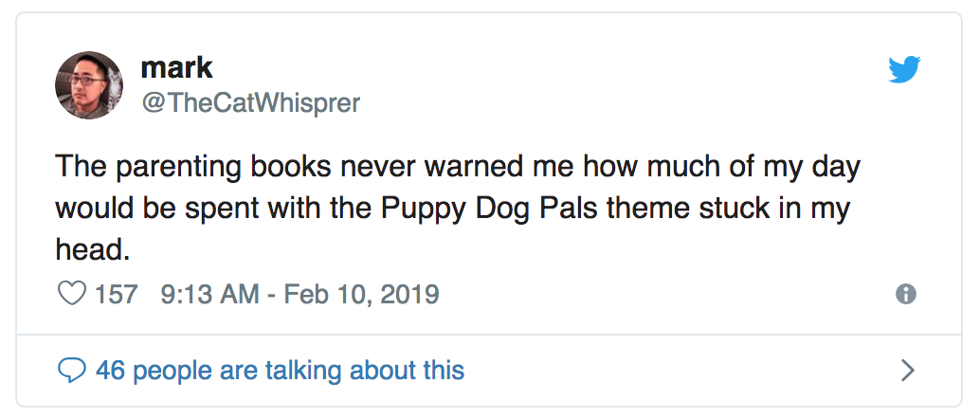
Task: Like the tweet with the heart icon
Action: [x=71, y=293]
